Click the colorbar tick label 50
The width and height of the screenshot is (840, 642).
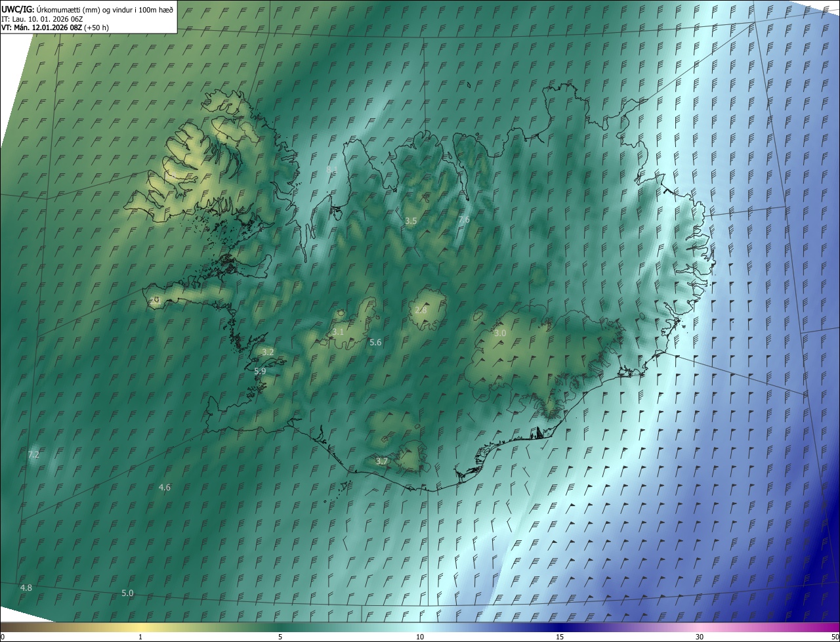click(x=835, y=637)
